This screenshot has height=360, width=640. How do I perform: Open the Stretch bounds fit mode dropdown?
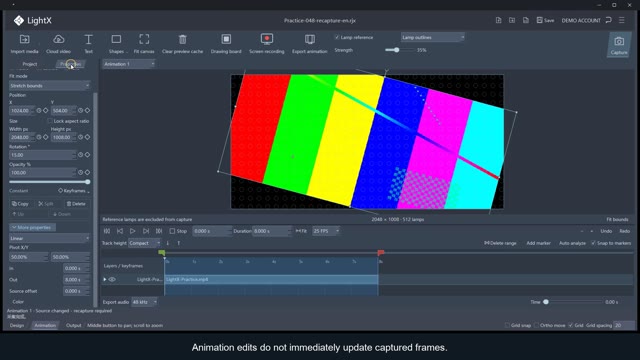[49, 86]
